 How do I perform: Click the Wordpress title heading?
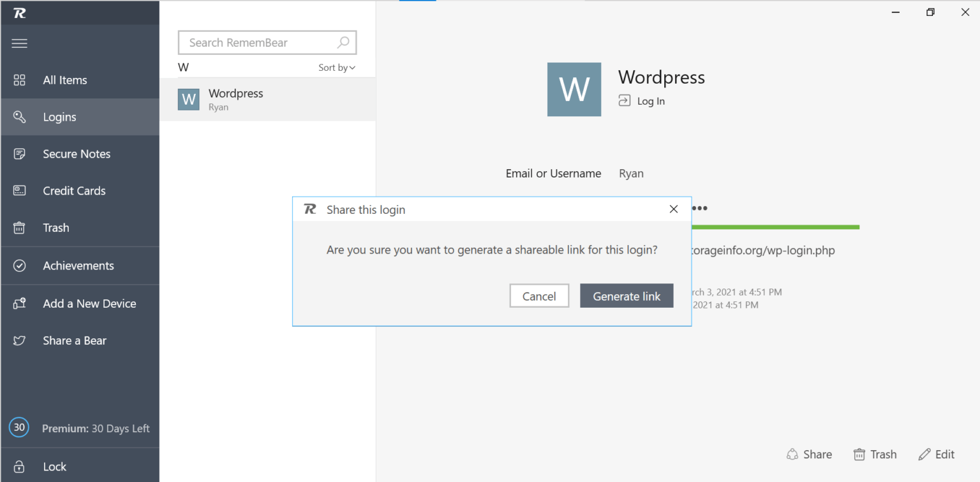[662, 77]
